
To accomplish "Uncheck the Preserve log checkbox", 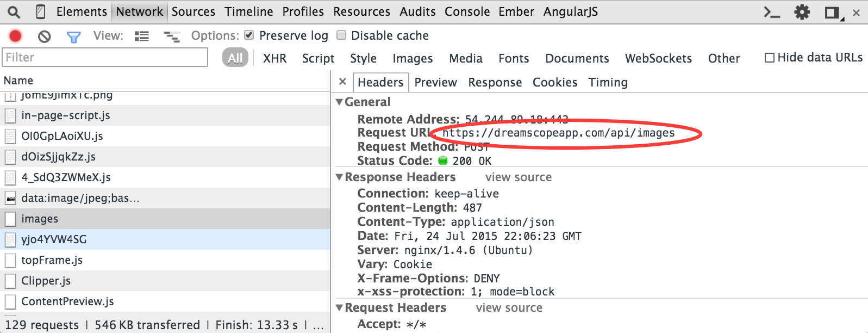I will tap(249, 35).
